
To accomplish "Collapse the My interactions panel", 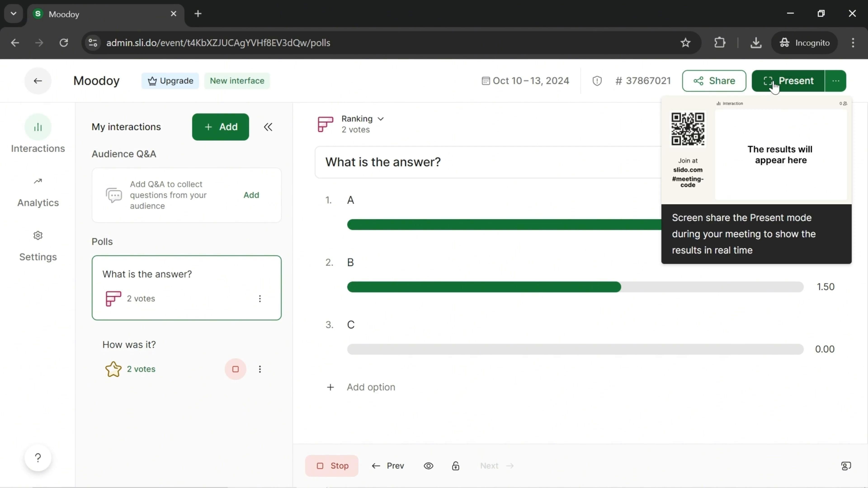I will (x=268, y=127).
